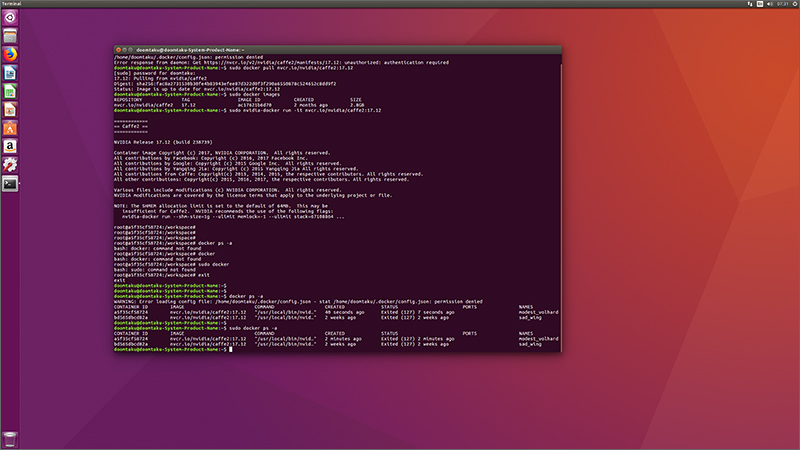
Task: Open the Ubuntu Dash search launcher
Action: pyautogui.click(x=10, y=18)
